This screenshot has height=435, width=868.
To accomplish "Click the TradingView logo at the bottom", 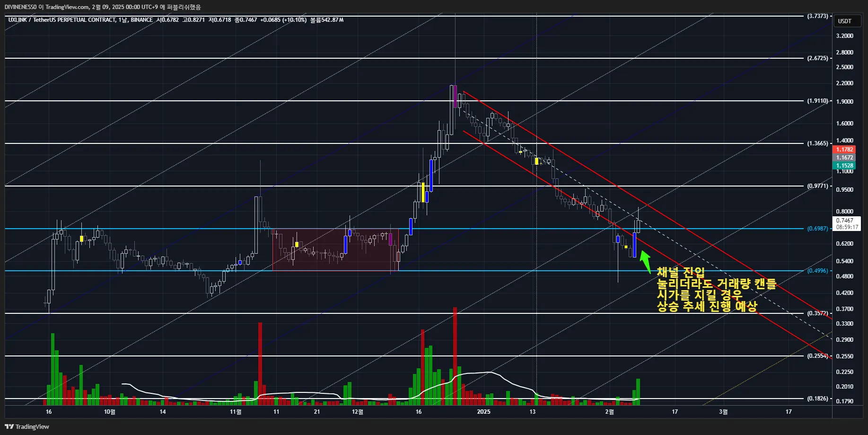I will tap(27, 426).
